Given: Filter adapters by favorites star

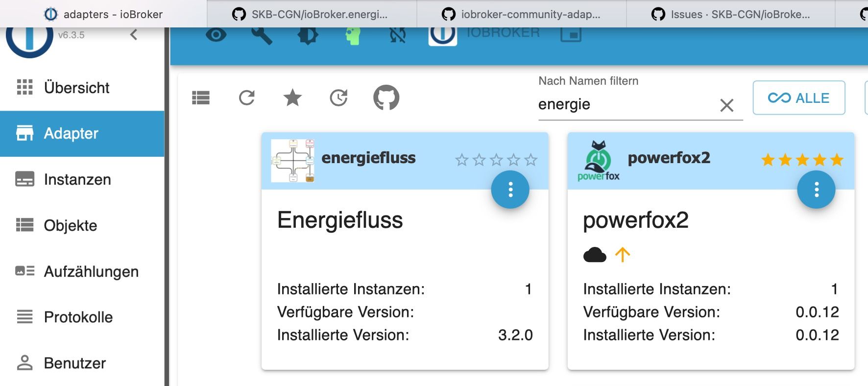Looking at the screenshot, I should click(x=293, y=97).
